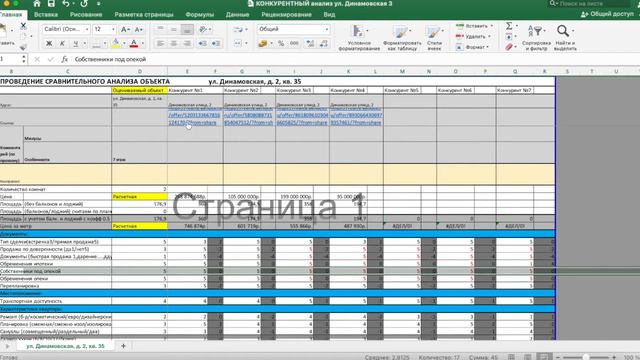Open Найти и выделить menu
The height and width of the screenshot is (360, 640).
tap(565, 38)
